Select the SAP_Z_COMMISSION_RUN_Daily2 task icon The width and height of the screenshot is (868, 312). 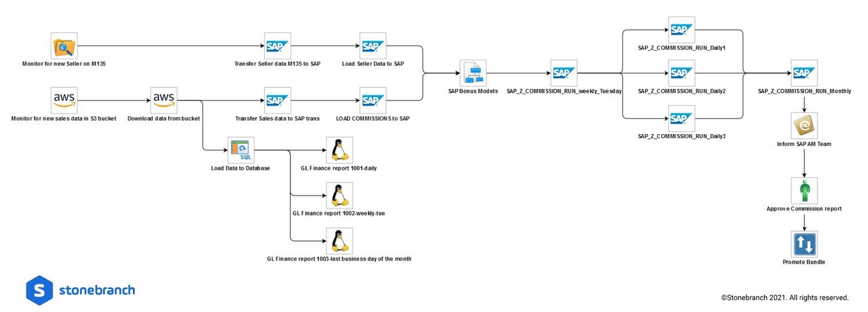[x=682, y=73]
